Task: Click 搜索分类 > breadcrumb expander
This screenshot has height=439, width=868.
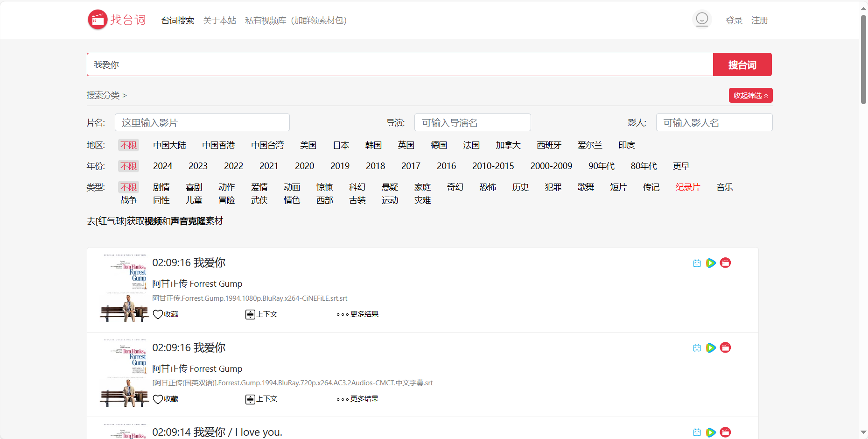Action: pos(106,95)
